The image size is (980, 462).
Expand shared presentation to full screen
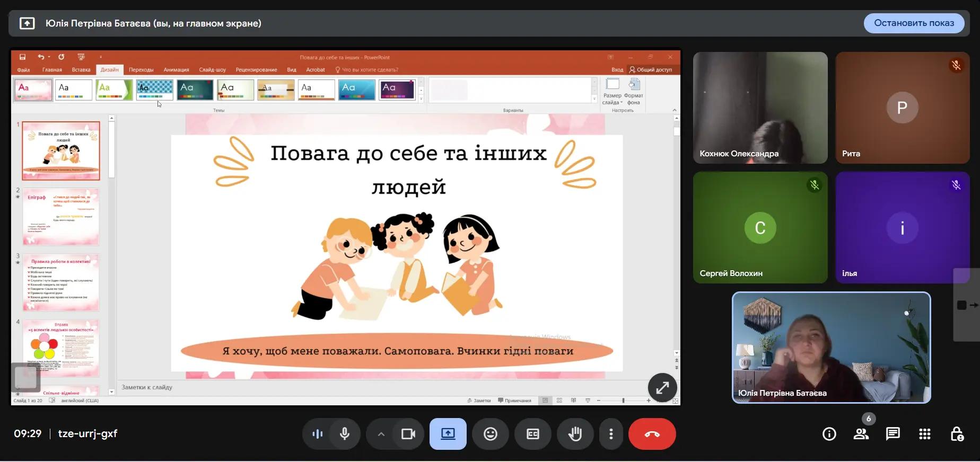[662, 388]
